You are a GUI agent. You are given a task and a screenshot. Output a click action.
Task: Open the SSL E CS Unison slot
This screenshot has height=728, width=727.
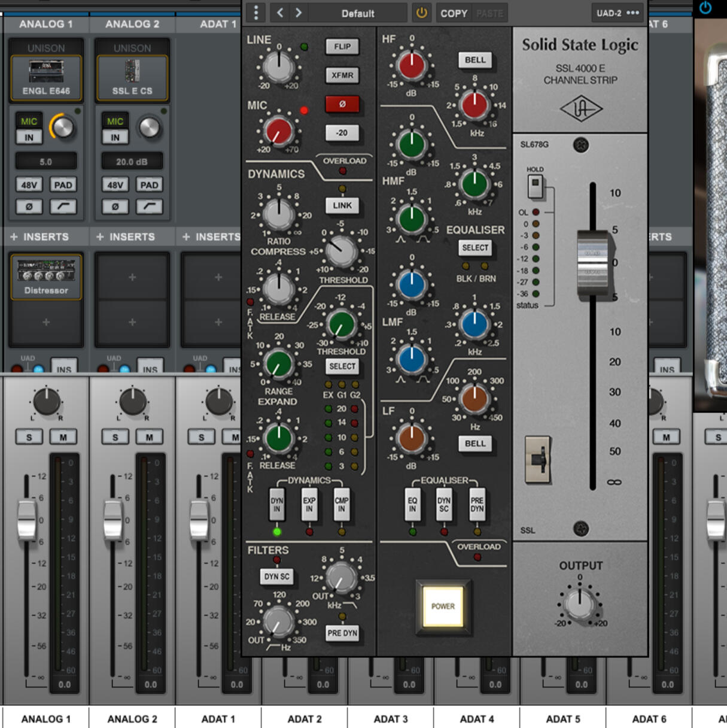pos(132,78)
